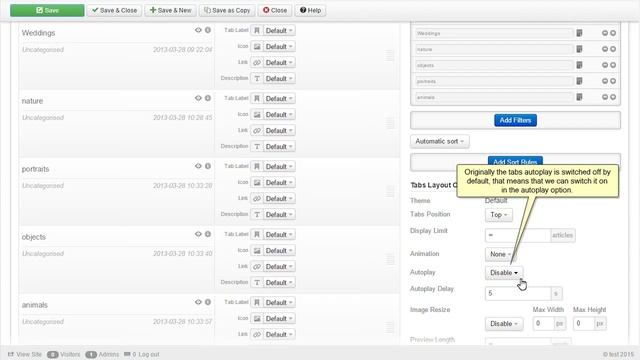Click the eye icon in nature row
The height and width of the screenshot is (360, 640).
(198, 98)
